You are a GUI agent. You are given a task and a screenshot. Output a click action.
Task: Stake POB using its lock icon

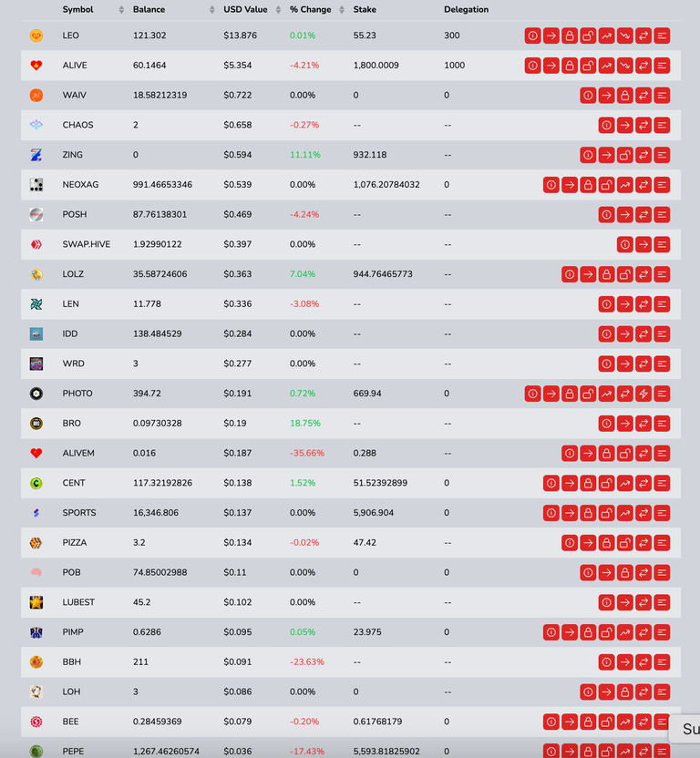[625, 573]
